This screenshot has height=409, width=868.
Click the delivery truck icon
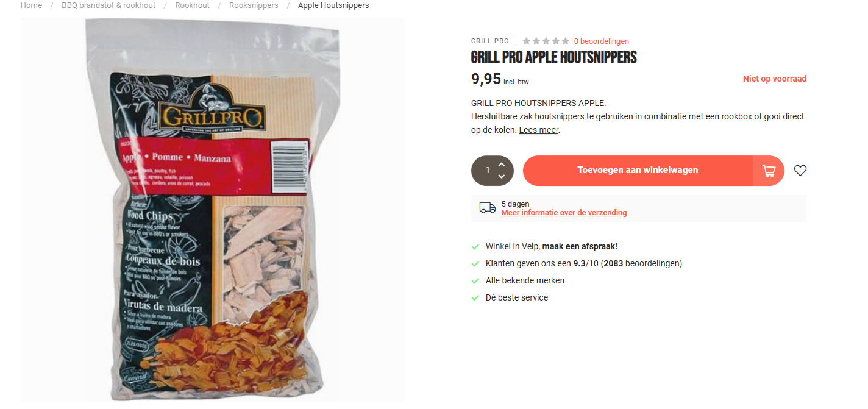[x=487, y=208]
